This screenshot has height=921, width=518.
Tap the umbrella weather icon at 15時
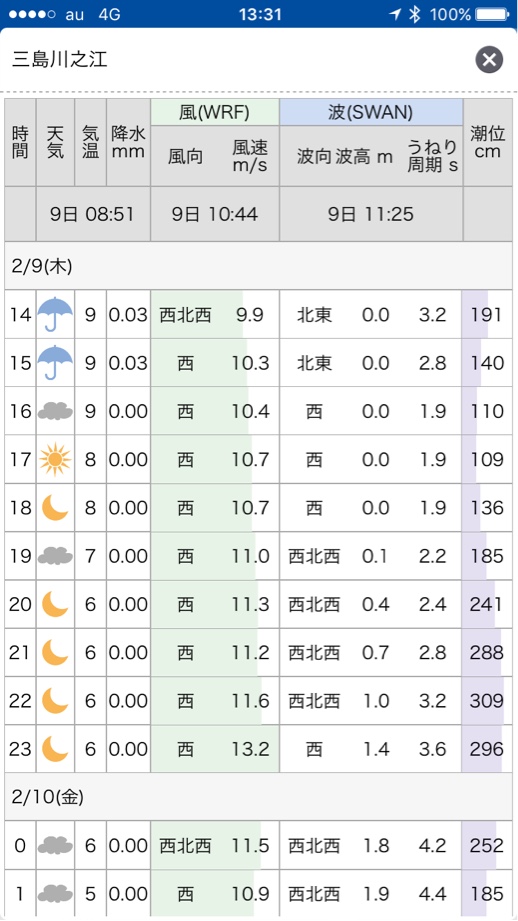[x=55, y=362]
